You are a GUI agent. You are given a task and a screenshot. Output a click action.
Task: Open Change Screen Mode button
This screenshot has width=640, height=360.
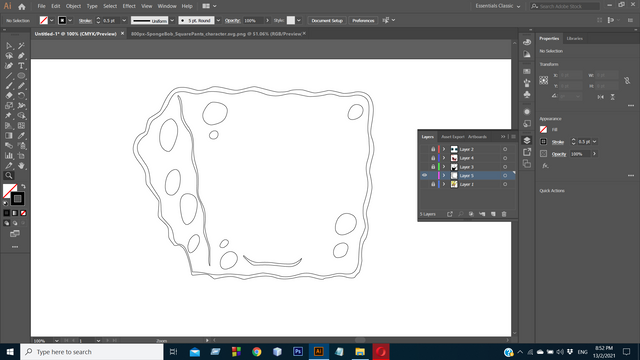point(15,234)
